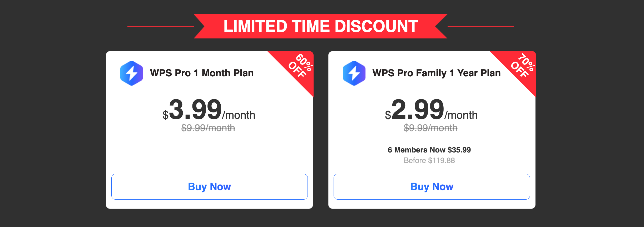
Task: Click Buy Now for 1 Month Plan
Action: tap(209, 186)
